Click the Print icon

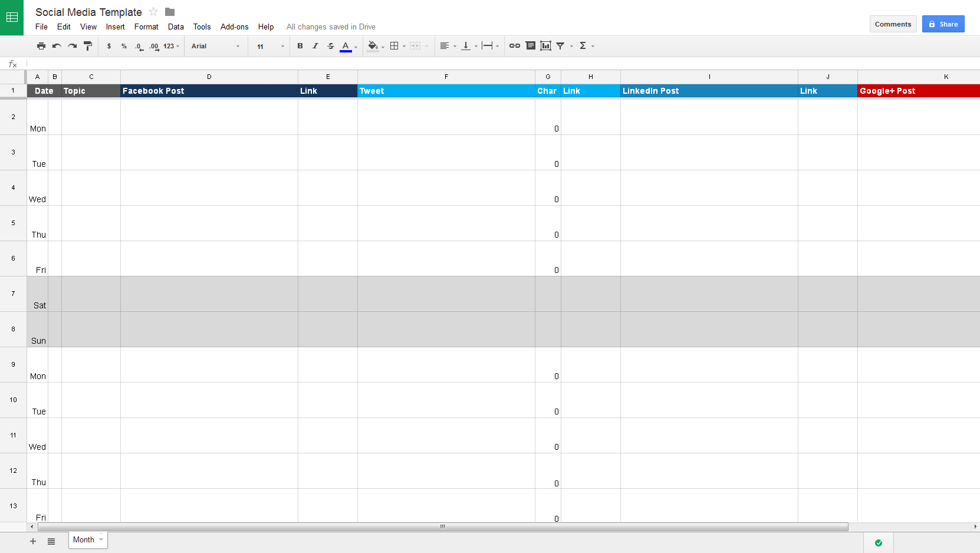tap(41, 46)
